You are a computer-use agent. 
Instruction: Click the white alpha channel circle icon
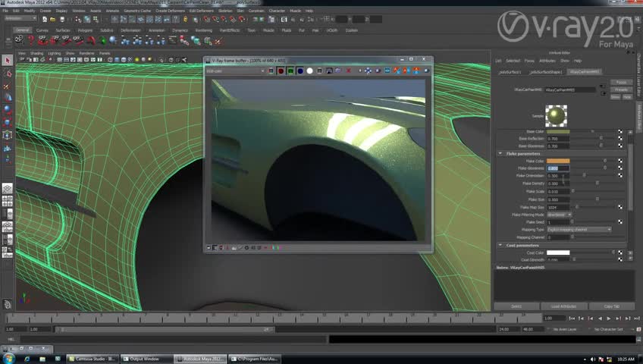[309, 71]
